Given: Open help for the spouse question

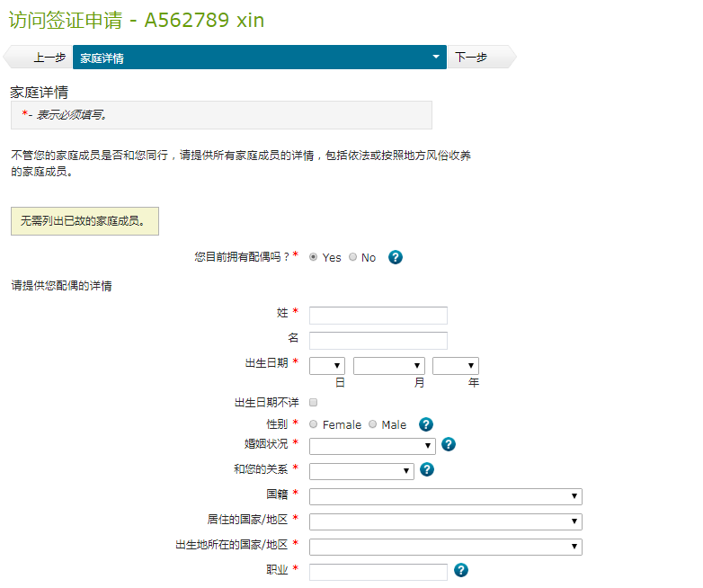Looking at the screenshot, I should pyautogui.click(x=395, y=257).
